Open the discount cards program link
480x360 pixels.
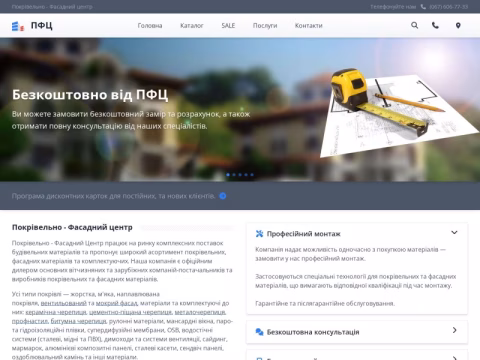[113, 196]
